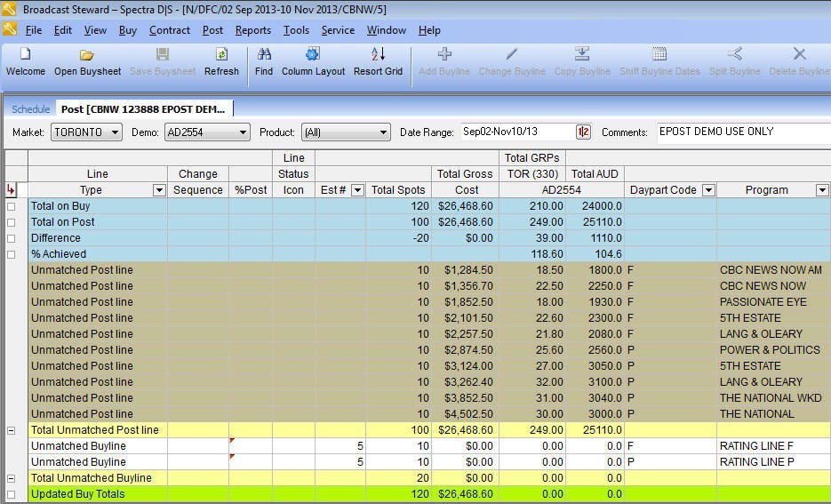Tick the Difference row checkbox
831x504 pixels.
coord(12,238)
